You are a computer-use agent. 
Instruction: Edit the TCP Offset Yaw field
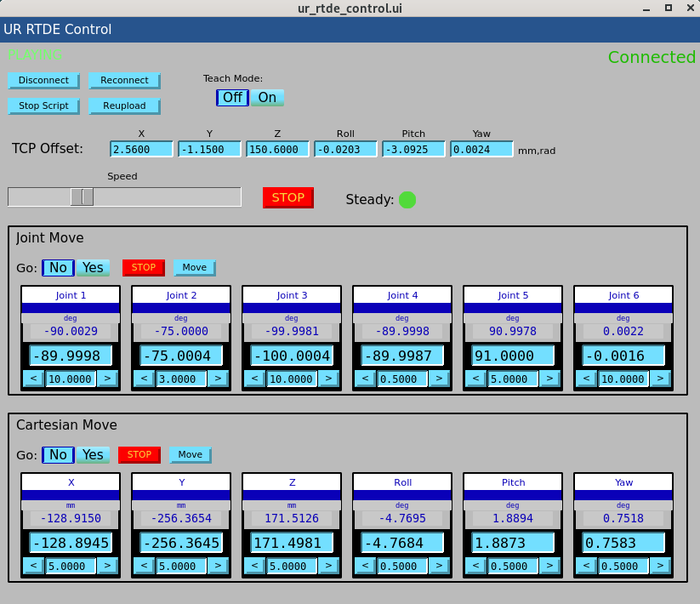[481, 149]
